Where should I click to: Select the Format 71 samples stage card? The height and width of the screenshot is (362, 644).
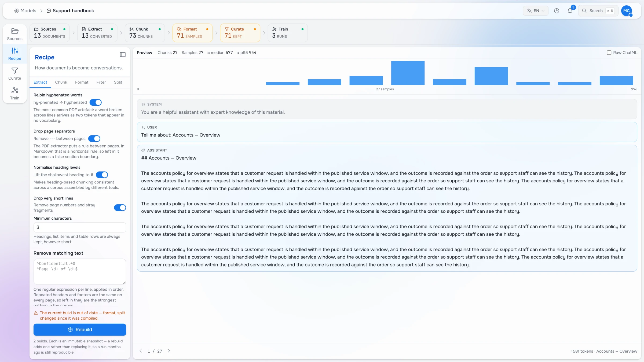pos(192,33)
